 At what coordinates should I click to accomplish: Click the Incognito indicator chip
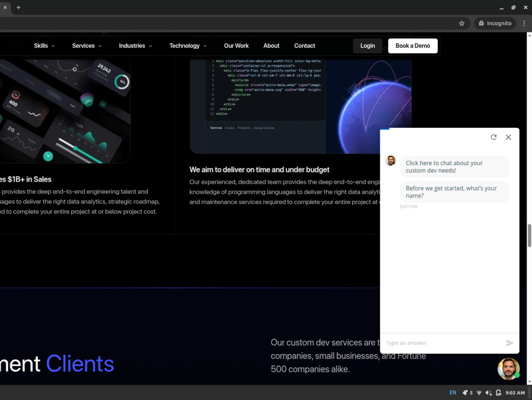495,23
